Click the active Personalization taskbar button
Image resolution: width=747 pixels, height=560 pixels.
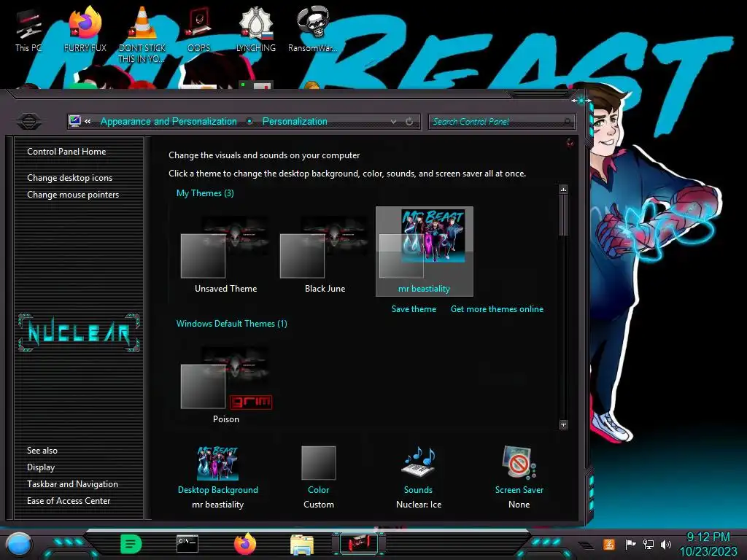coord(359,543)
